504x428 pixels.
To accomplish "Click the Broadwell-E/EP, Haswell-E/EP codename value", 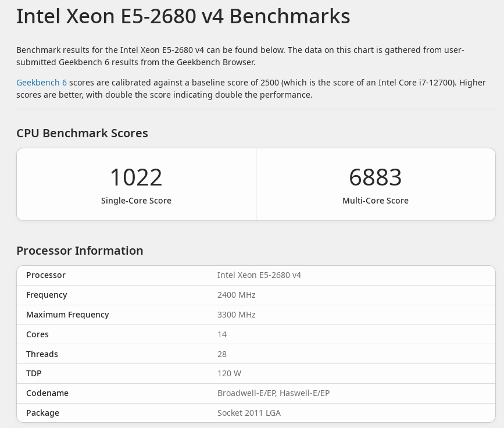I will [x=273, y=393].
